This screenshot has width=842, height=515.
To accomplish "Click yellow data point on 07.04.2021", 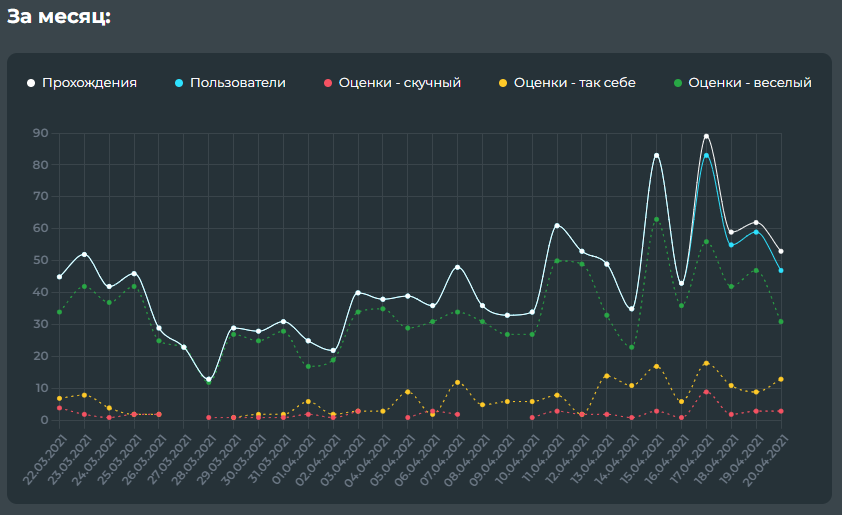I will point(457,382).
